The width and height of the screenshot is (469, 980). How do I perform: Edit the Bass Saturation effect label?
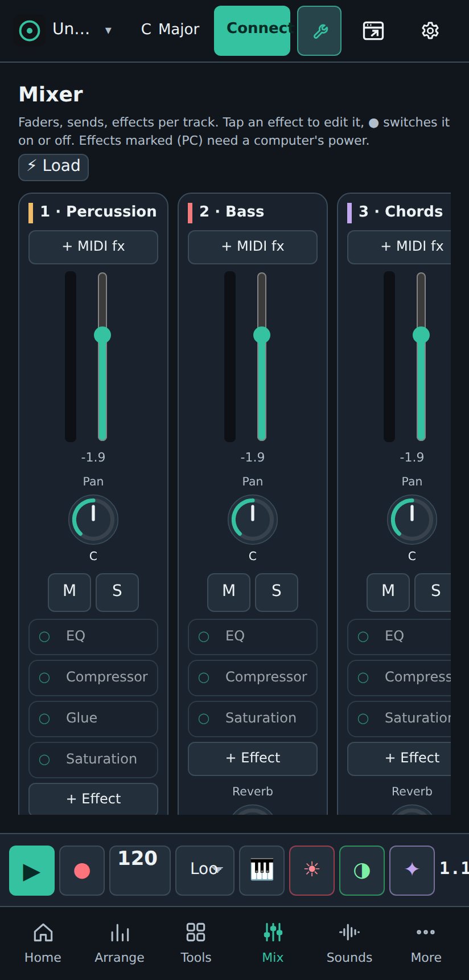click(261, 718)
